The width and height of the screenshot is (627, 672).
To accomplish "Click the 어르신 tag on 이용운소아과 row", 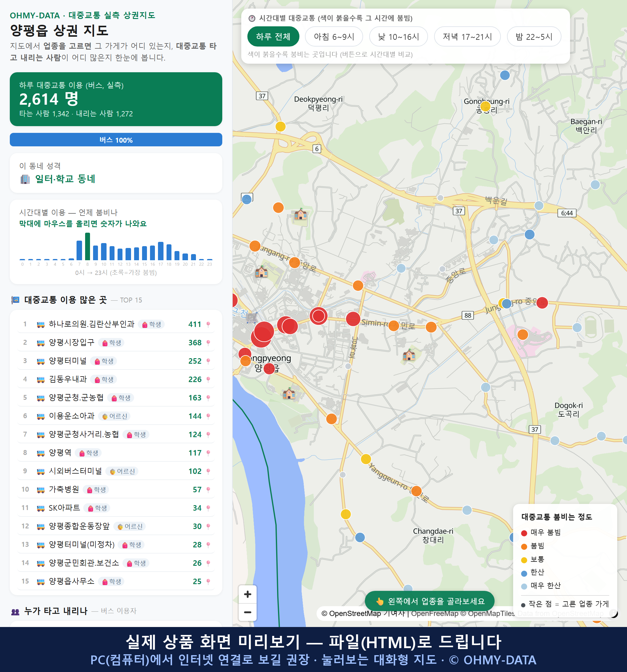I will point(115,416).
